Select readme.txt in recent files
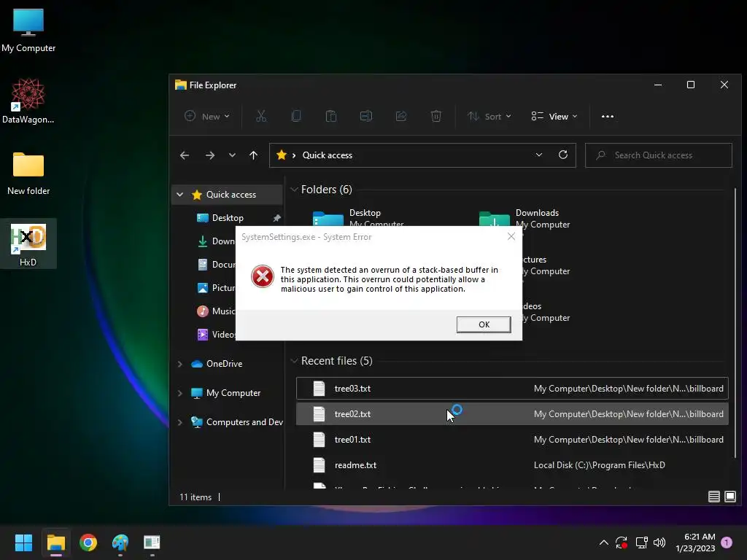Viewport: 747px width, 560px height. pyautogui.click(x=512, y=464)
